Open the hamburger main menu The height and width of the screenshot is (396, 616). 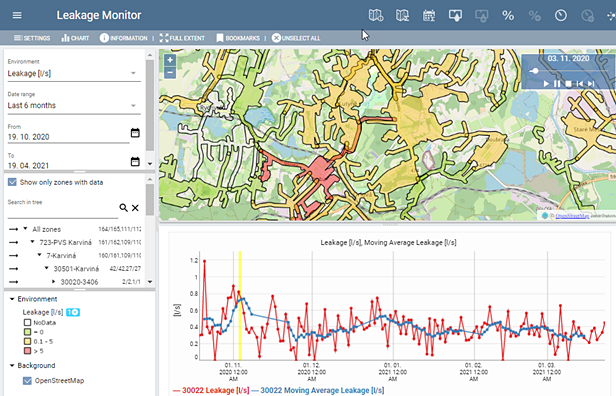(17, 15)
